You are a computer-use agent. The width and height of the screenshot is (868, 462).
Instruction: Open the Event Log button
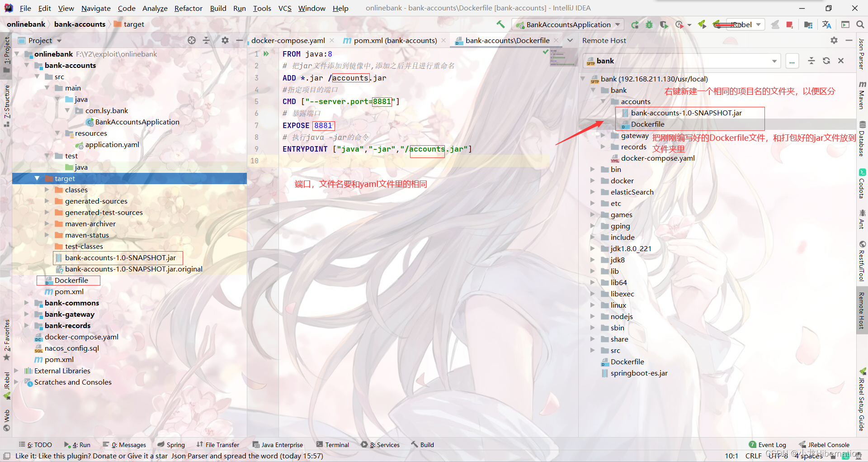click(767, 445)
